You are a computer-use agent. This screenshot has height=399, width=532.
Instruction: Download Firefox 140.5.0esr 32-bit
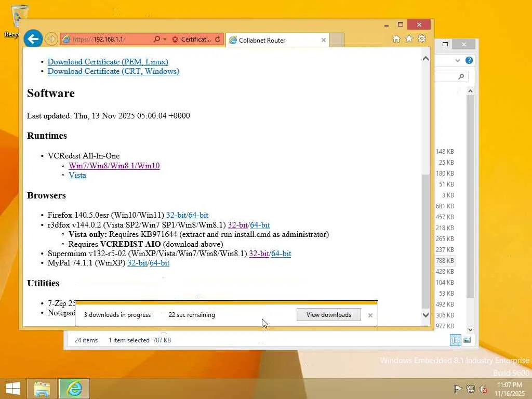[x=176, y=215]
